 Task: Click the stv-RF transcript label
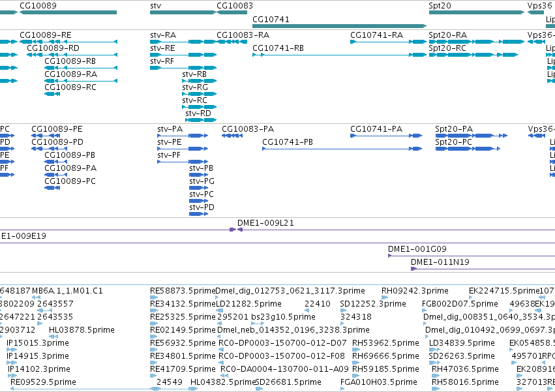coord(162,61)
